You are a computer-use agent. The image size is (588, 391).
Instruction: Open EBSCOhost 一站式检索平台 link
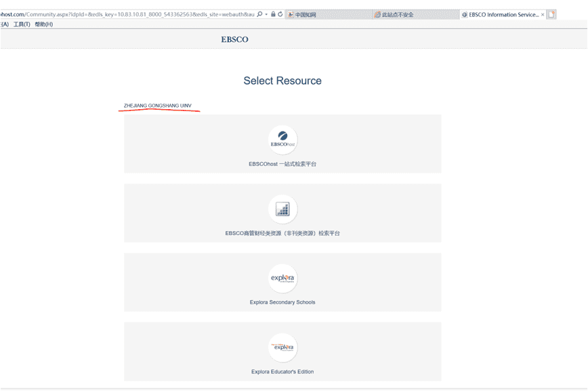(x=282, y=164)
